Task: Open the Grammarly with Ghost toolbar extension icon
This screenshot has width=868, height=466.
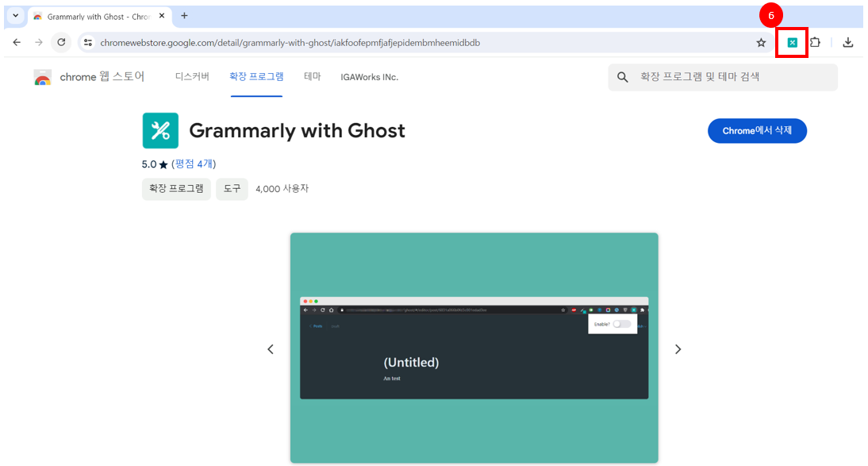Action: 792,43
